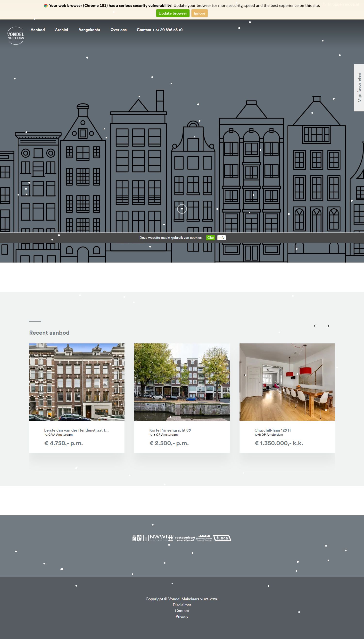
Task: Click the MVA logo in the footer
Action: 139,538
